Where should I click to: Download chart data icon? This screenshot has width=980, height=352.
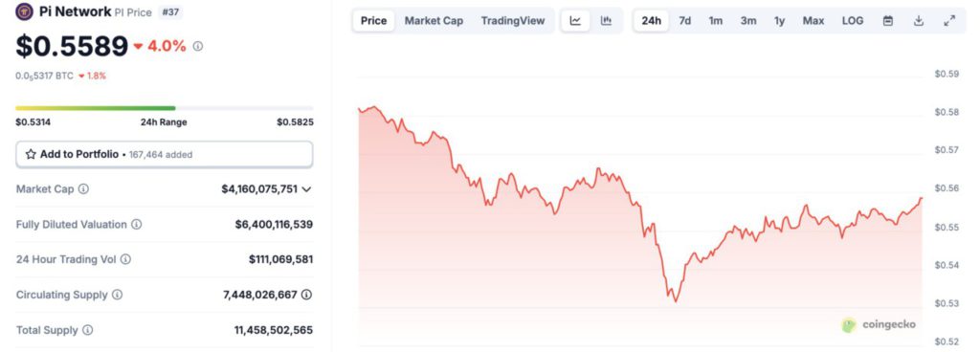(x=918, y=21)
